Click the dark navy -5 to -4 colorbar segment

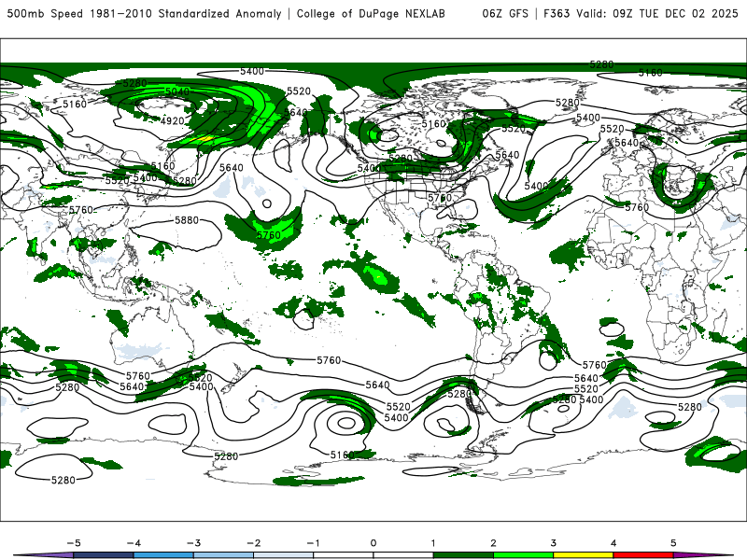(104, 555)
